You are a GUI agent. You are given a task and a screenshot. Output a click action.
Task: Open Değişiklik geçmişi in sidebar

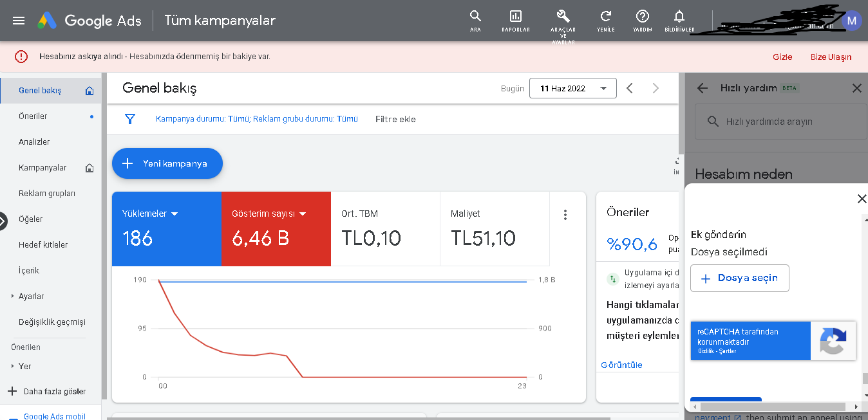coord(52,322)
